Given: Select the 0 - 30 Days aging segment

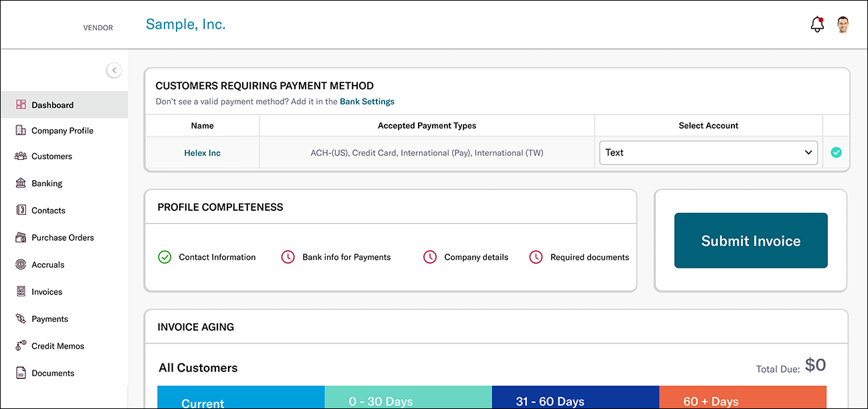Looking at the screenshot, I should (x=408, y=400).
